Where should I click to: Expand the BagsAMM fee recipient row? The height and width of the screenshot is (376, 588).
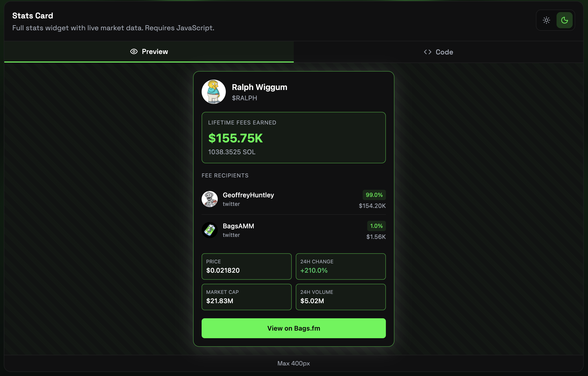pyautogui.click(x=293, y=230)
